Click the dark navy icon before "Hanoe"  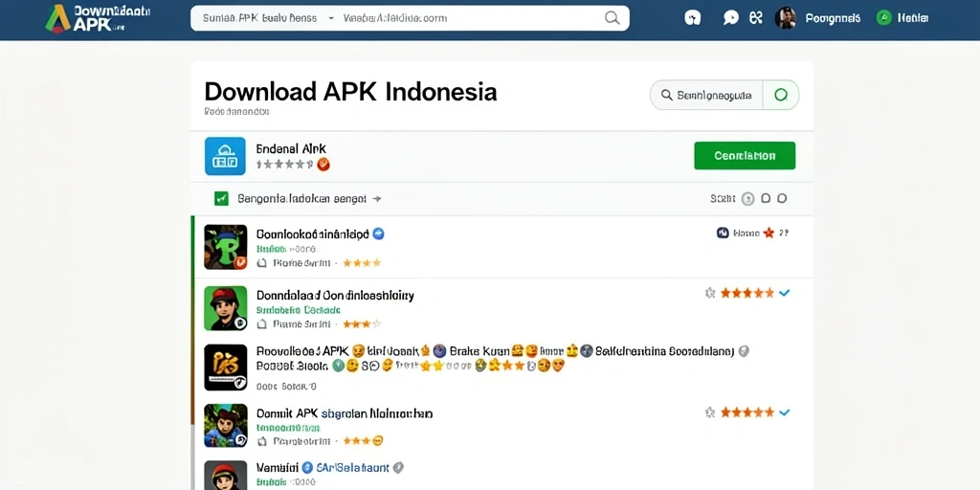click(x=723, y=233)
